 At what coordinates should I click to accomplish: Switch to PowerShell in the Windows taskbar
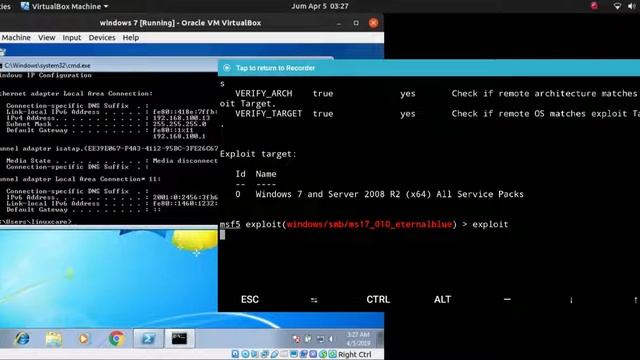[148, 338]
